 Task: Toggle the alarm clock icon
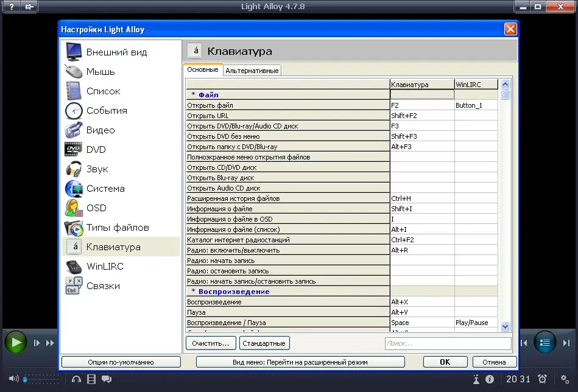click(542, 379)
